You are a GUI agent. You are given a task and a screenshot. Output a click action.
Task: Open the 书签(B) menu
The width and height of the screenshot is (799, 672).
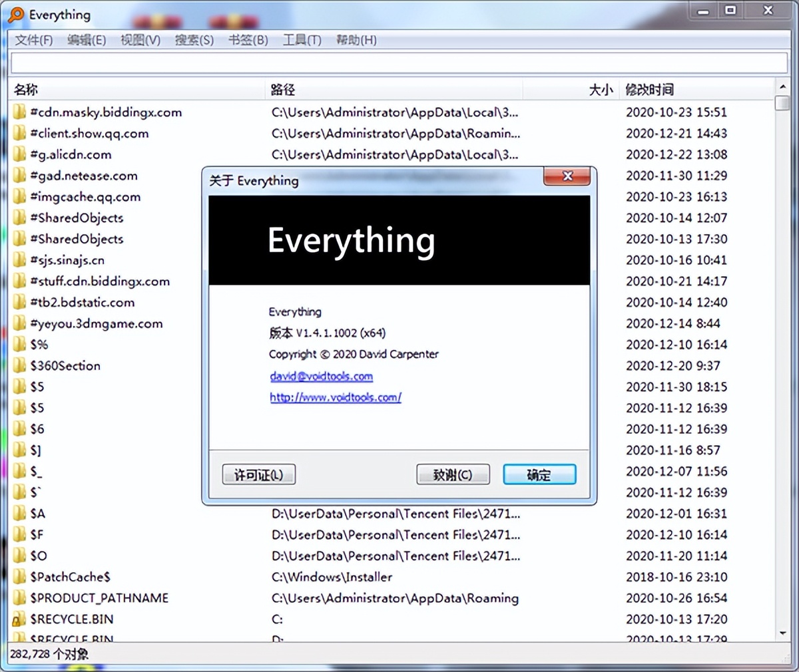[x=248, y=40]
